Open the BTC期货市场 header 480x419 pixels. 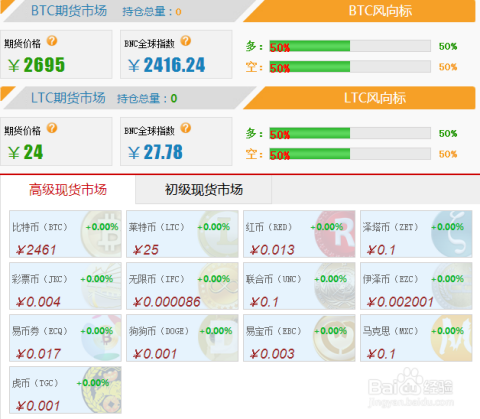point(69,11)
